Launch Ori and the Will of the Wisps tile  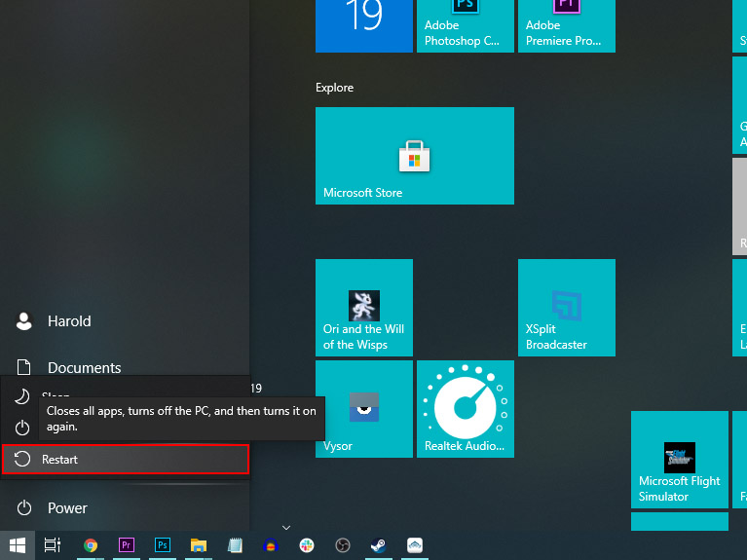tap(364, 308)
